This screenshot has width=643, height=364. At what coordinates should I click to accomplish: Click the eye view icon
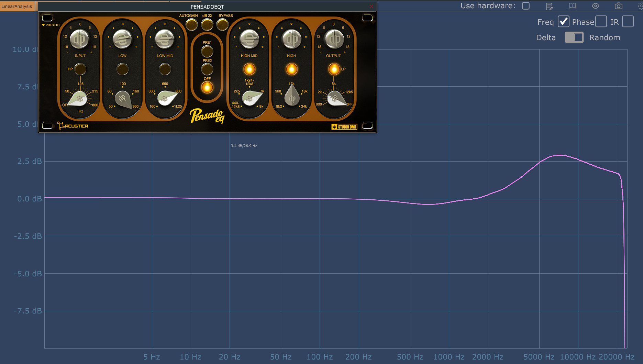point(595,6)
